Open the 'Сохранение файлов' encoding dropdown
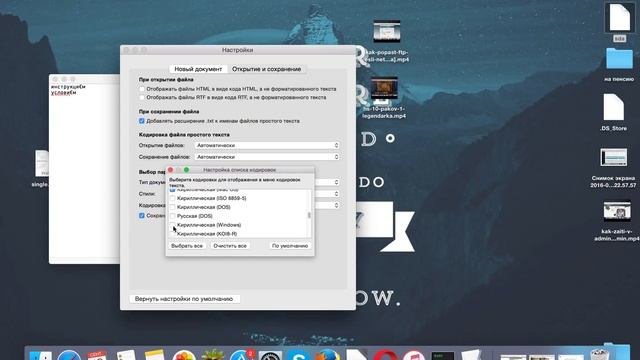The height and width of the screenshot is (360, 640). pos(267,157)
